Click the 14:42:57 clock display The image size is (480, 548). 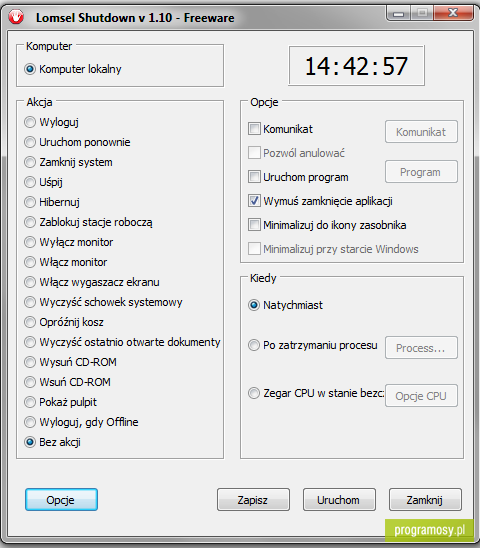point(356,66)
